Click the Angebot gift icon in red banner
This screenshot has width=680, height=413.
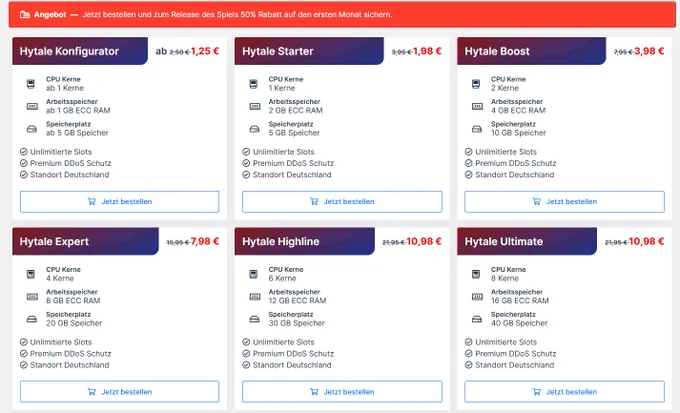(25, 15)
